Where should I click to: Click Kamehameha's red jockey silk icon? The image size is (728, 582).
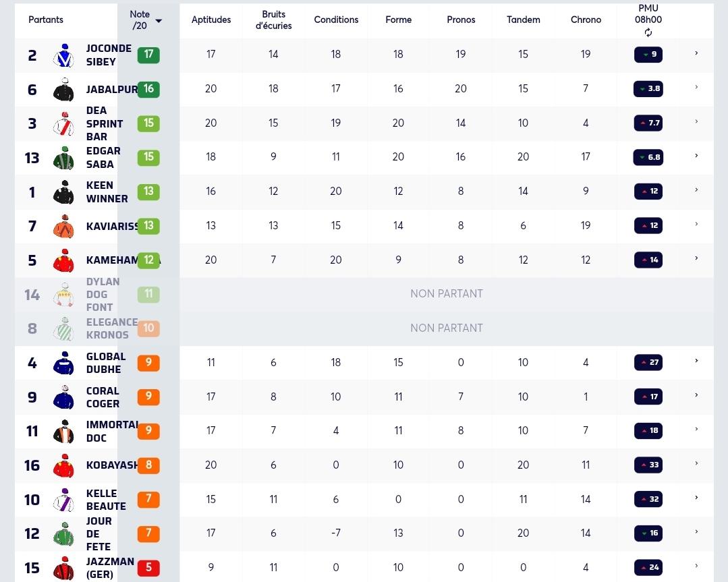click(x=64, y=260)
